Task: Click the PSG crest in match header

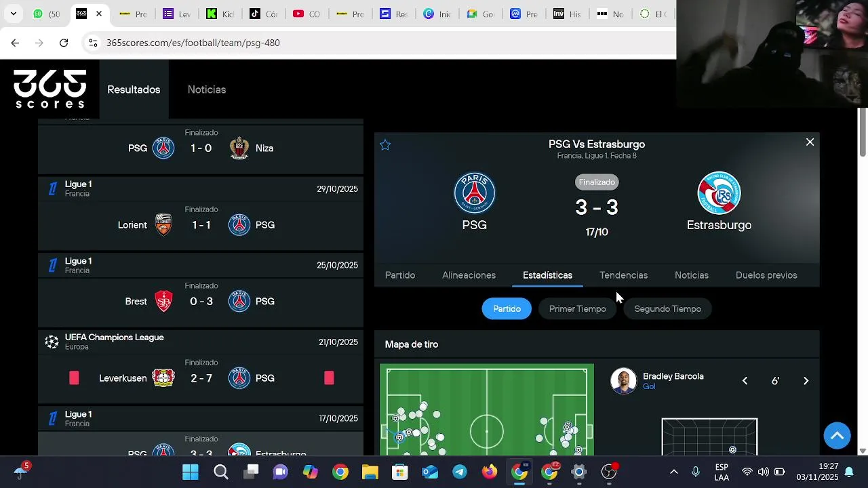Action: (475, 192)
